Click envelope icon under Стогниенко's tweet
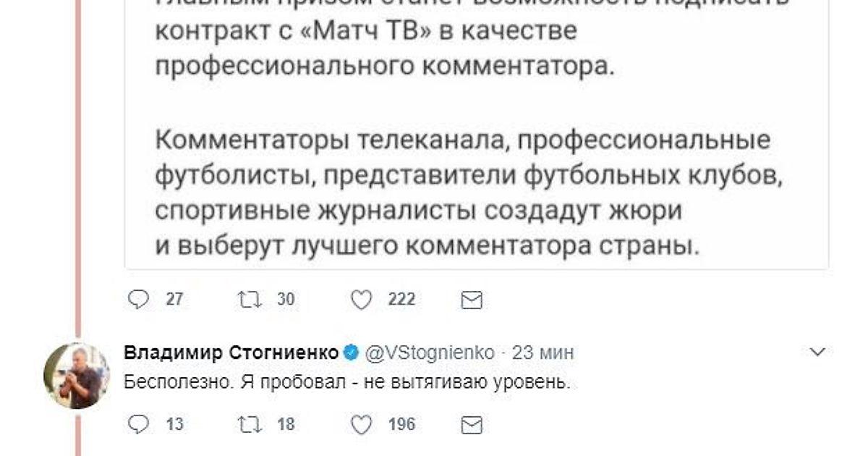This screenshot has height=456, width=868. (x=472, y=425)
